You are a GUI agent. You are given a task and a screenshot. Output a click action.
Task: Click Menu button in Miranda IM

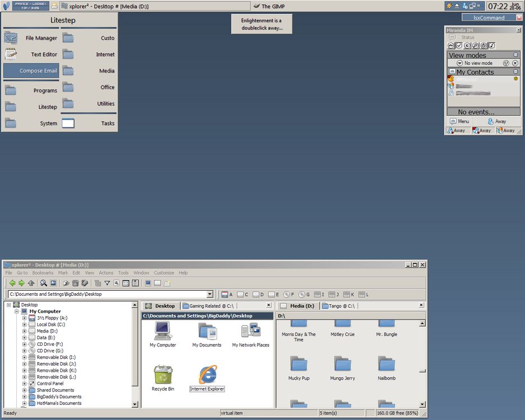tap(460, 121)
